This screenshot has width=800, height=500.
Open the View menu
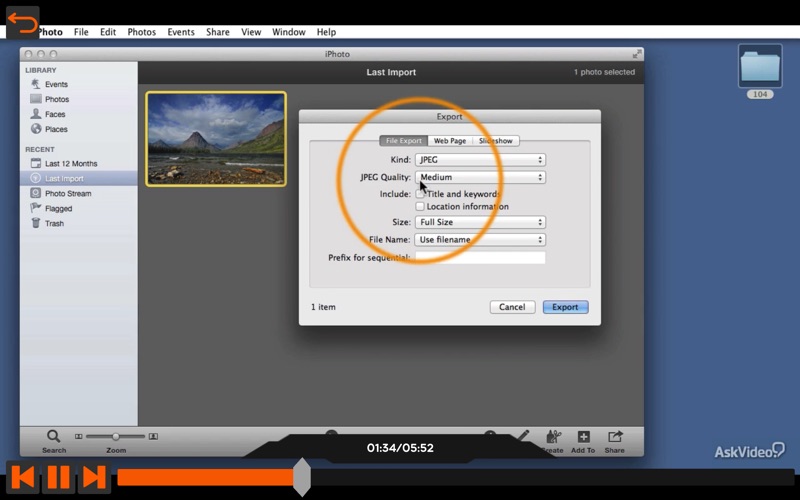click(x=251, y=32)
